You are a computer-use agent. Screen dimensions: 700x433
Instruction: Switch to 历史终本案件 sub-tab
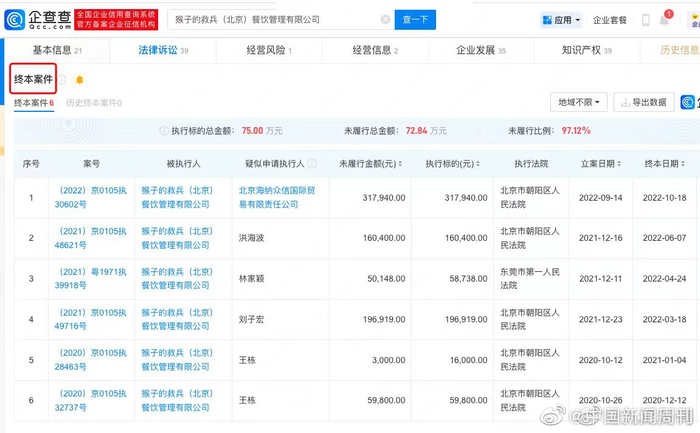(x=93, y=102)
